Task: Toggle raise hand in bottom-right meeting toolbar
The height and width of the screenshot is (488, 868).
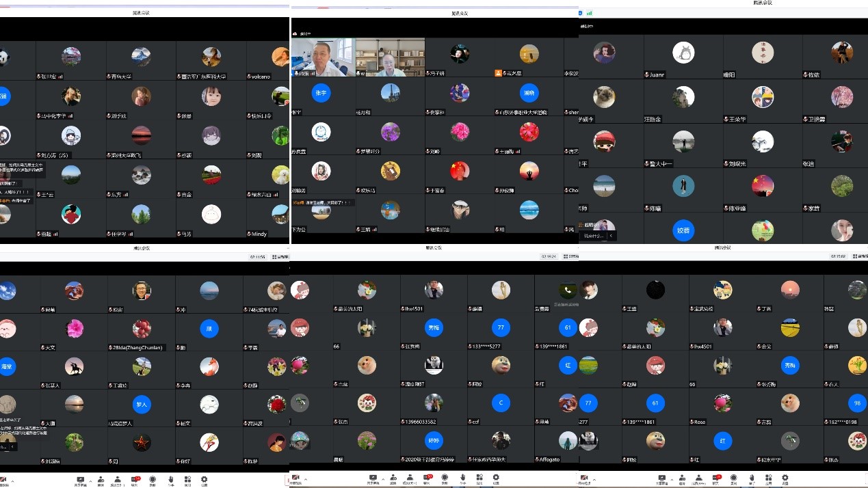Action: [x=752, y=478]
